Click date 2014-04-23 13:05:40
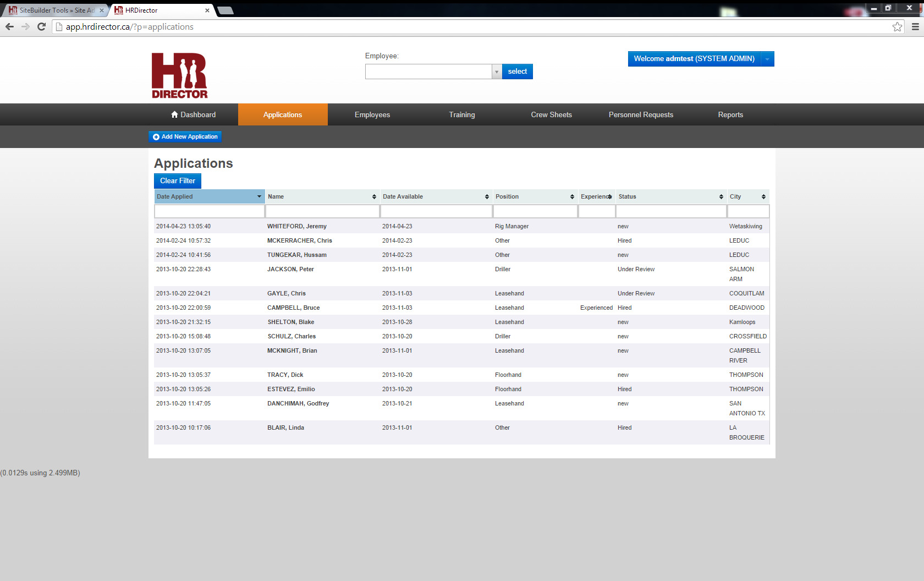Image resolution: width=924 pixels, height=581 pixels. coord(183,226)
